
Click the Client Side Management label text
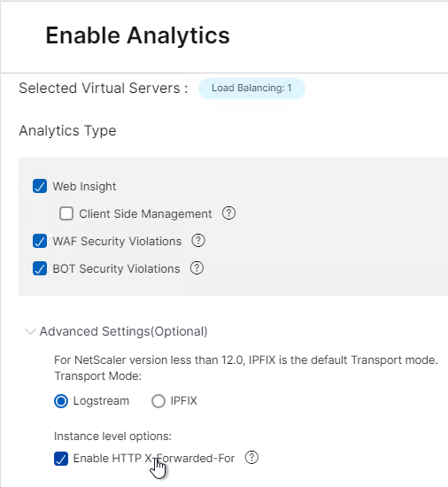[x=145, y=213]
